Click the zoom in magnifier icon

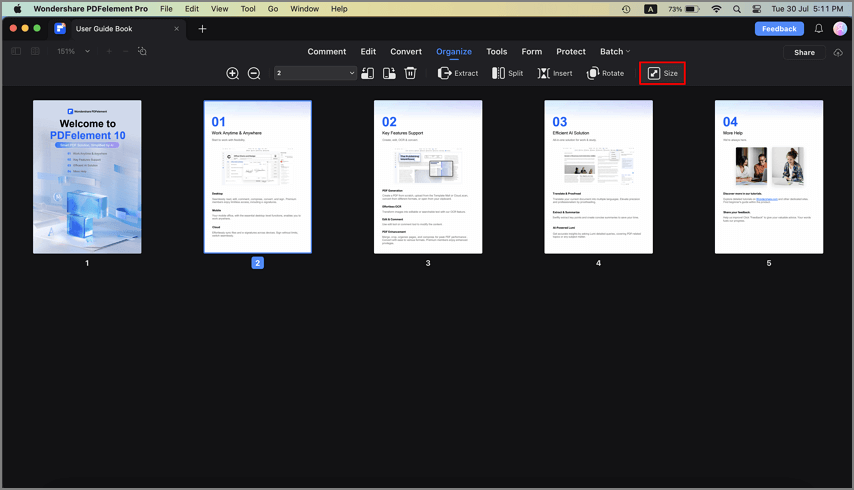tap(233, 74)
